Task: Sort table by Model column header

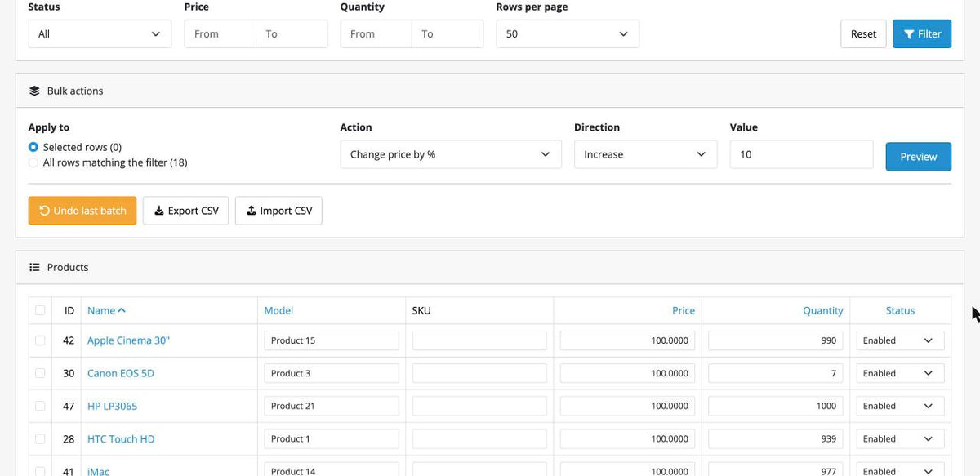Action: (278, 310)
